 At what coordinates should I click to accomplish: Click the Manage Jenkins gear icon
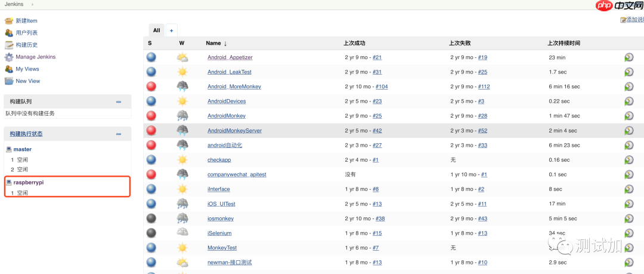[x=9, y=57]
